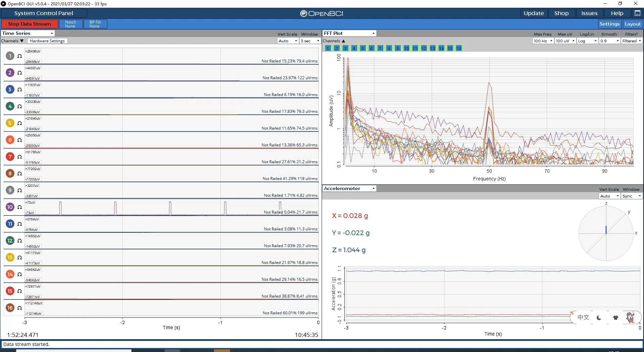Open the Smooth 0.9 value selector
Image resolution: width=644 pixels, height=352 pixels.
click(x=609, y=41)
